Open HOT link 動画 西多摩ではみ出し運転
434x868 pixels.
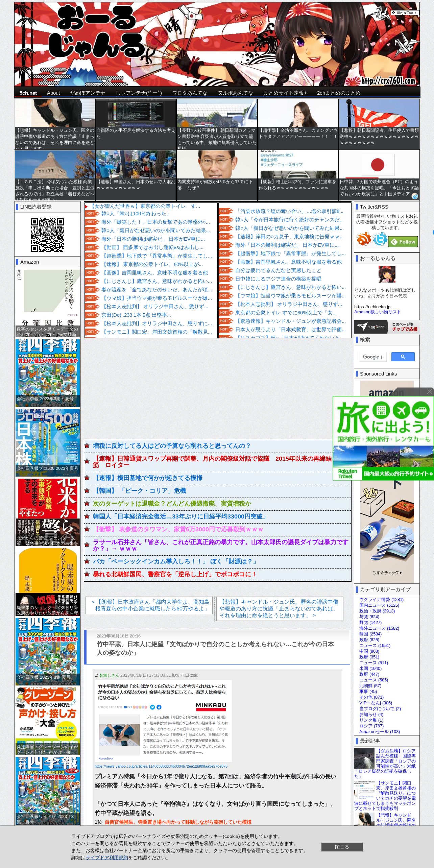click(152, 247)
